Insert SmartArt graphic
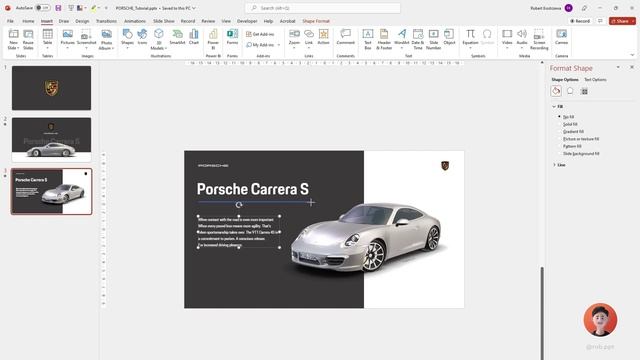This screenshot has height=360, width=640. tap(178, 37)
